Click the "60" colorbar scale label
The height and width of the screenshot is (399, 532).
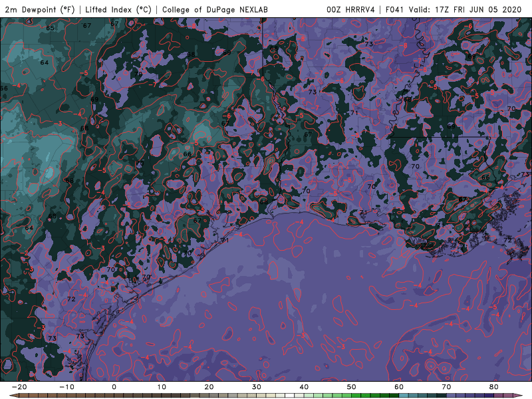399,387
